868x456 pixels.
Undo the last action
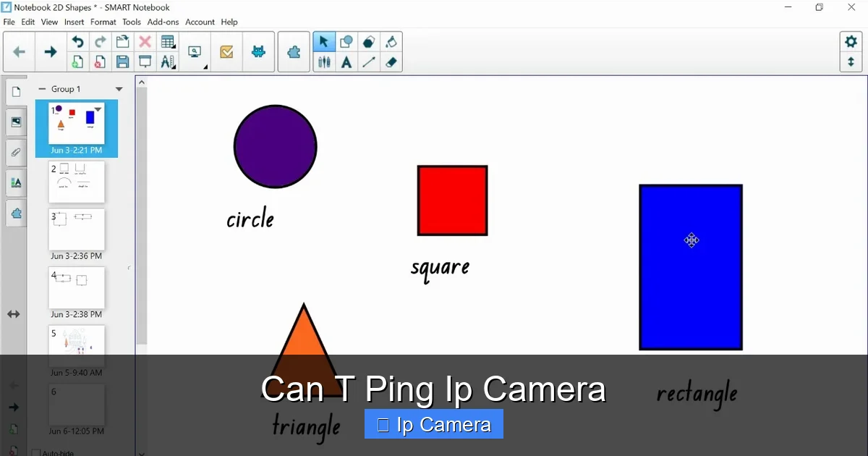pos(77,42)
